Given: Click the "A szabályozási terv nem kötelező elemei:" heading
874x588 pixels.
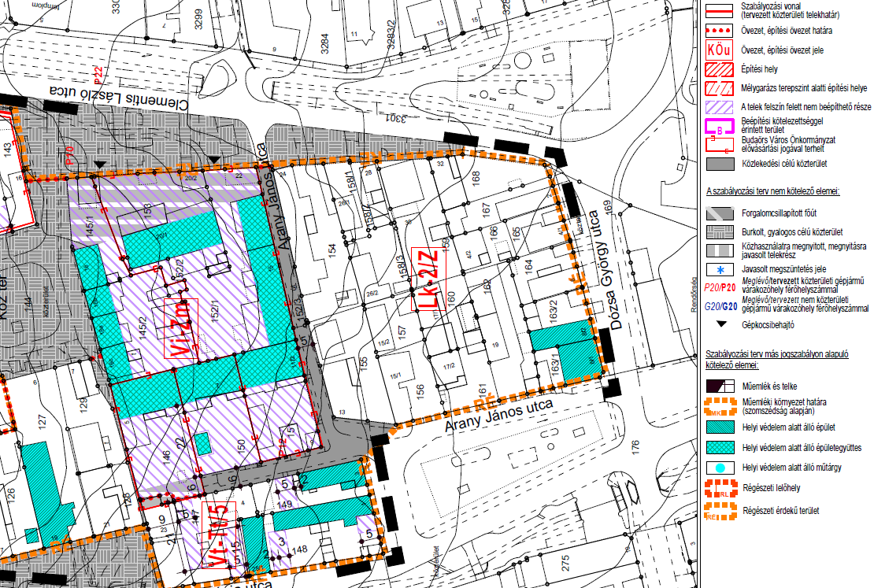Looking at the screenshot, I should point(772,191).
